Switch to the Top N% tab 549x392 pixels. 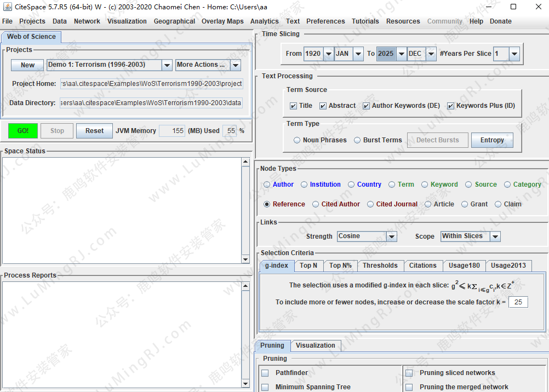click(340, 266)
